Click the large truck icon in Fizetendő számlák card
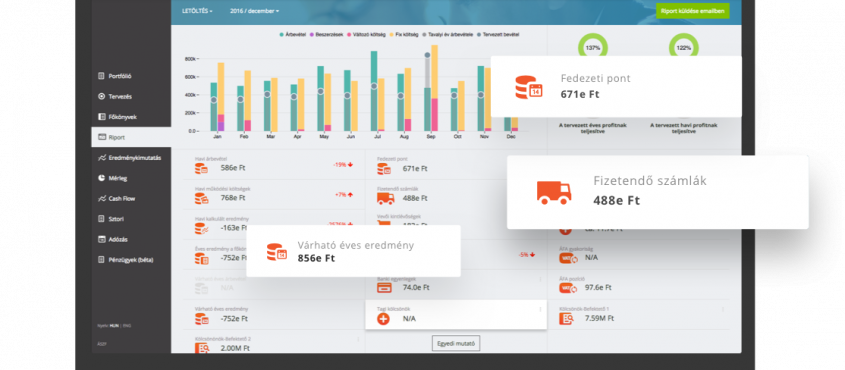Screen dimensions: 845x370 click(554, 193)
